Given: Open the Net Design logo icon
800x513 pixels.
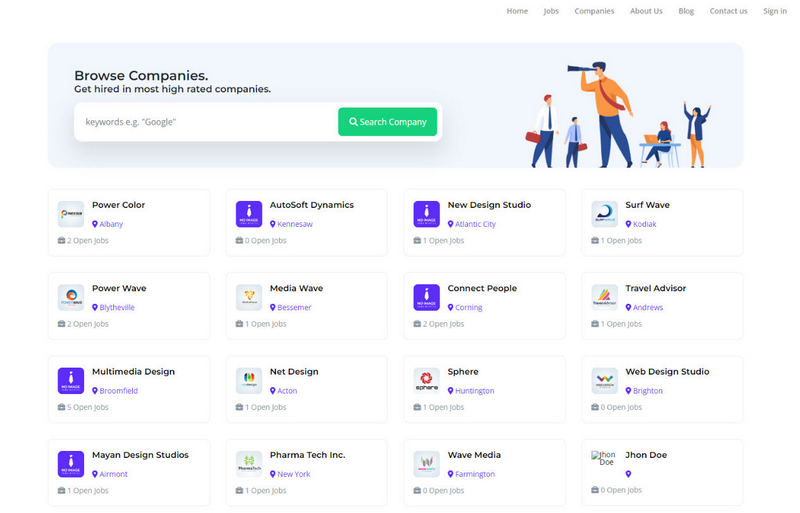Looking at the screenshot, I should coord(249,381).
